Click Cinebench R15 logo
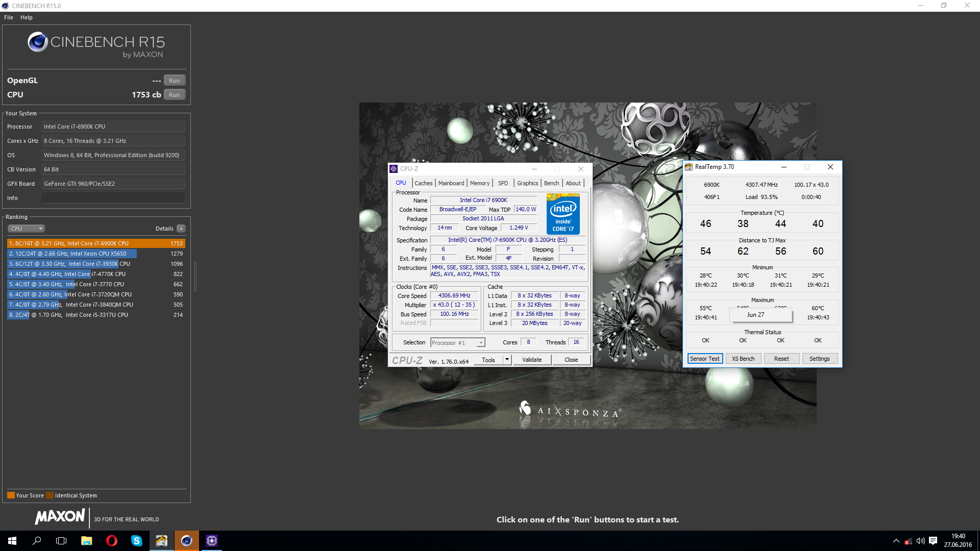Viewport: 980px width, 551px height. [96, 45]
